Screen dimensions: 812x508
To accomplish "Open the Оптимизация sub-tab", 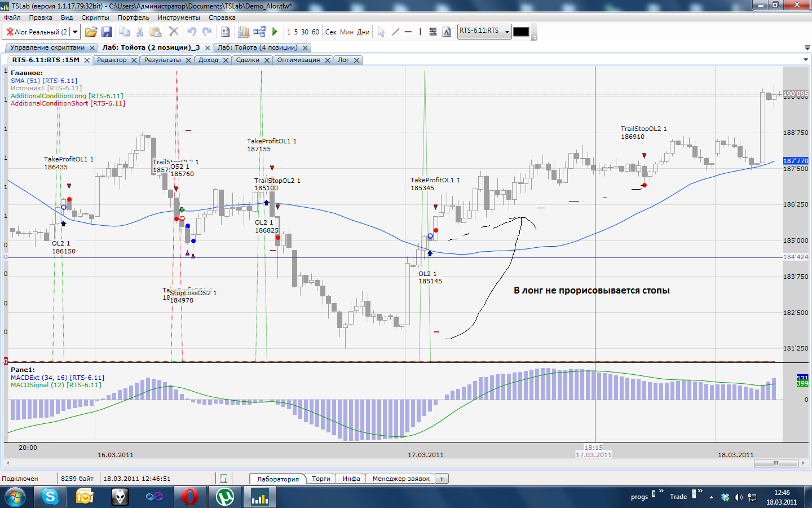I will [x=298, y=60].
